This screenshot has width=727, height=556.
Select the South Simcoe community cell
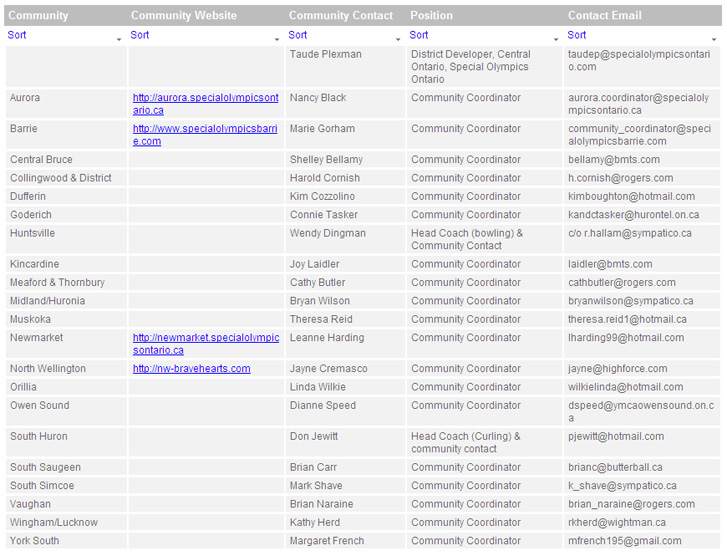66,486
